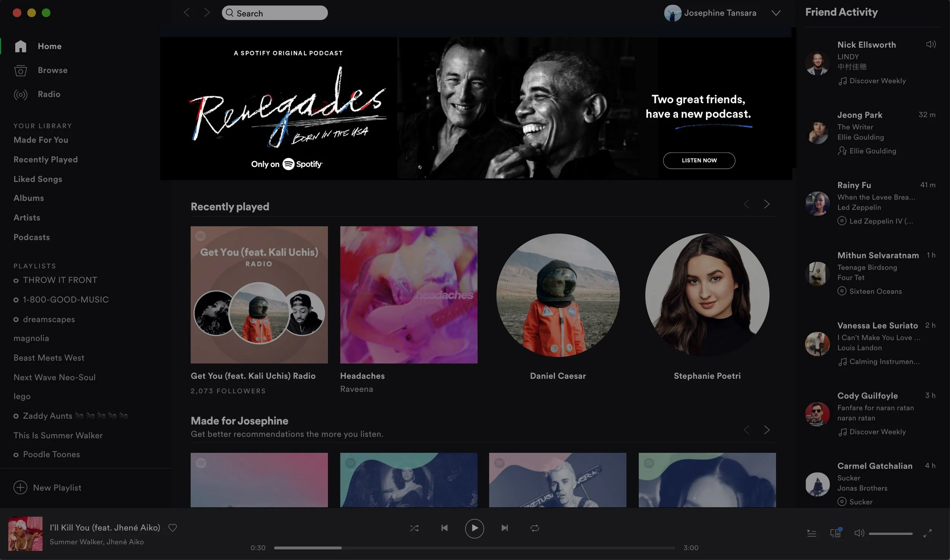The image size is (950, 560).
Task: Click the Listen Now button
Action: 699,161
